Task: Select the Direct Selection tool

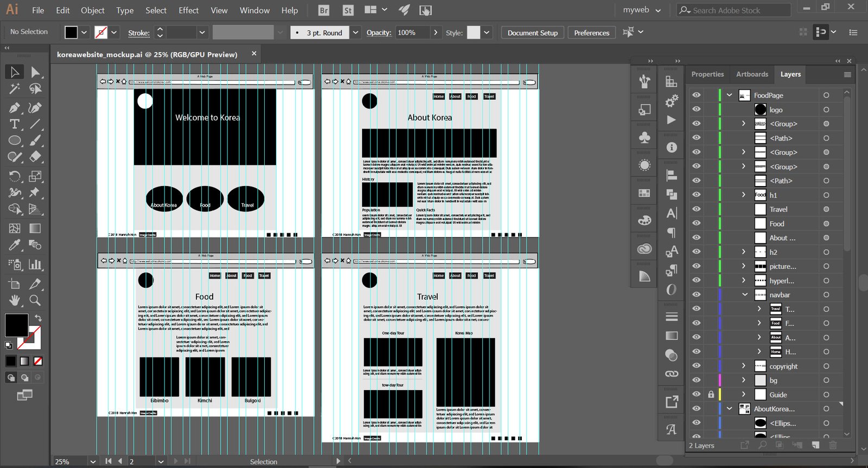Action: pos(35,72)
